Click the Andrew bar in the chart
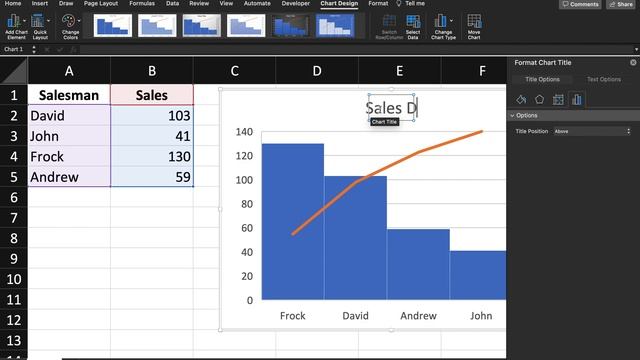640x360 pixels. [x=418, y=264]
